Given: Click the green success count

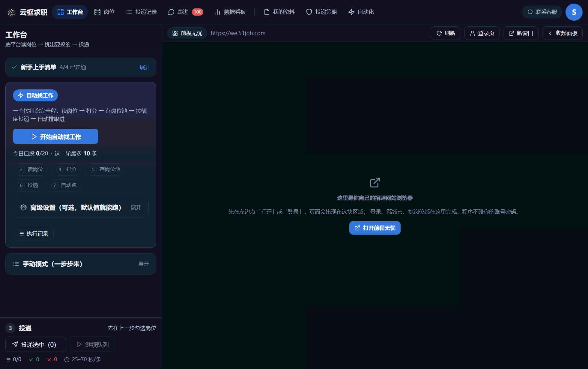Looking at the screenshot, I should [x=34, y=359].
